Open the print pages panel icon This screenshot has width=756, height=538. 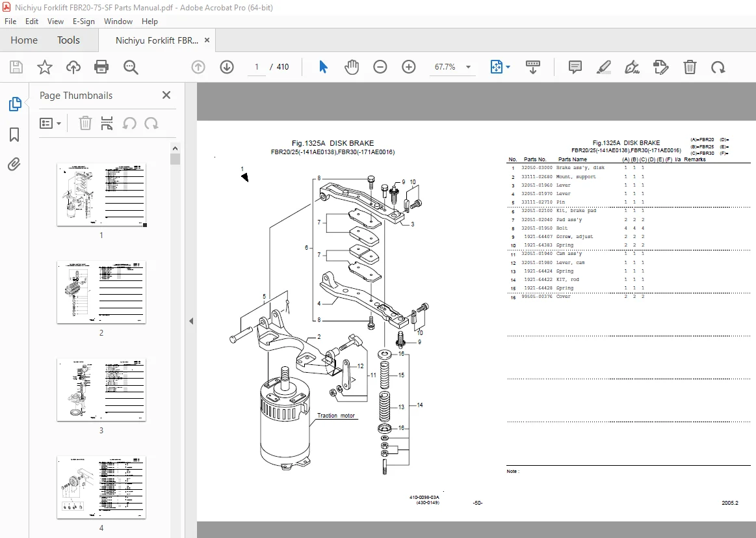click(x=107, y=124)
